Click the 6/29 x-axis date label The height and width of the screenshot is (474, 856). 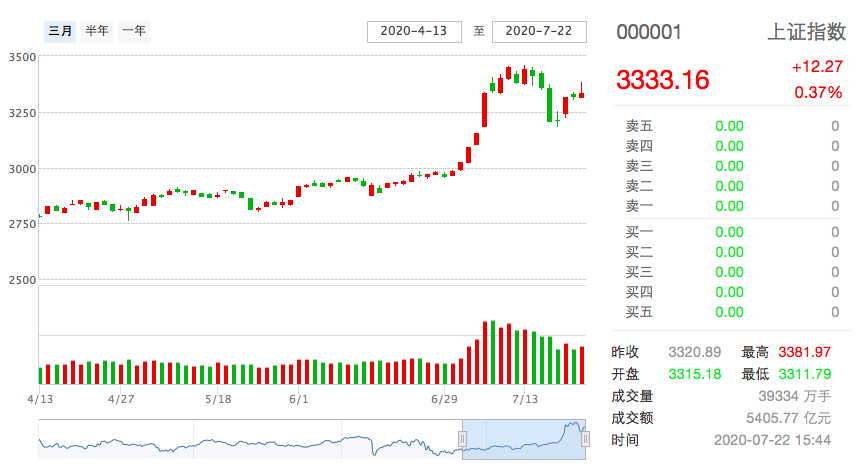(x=444, y=399)
